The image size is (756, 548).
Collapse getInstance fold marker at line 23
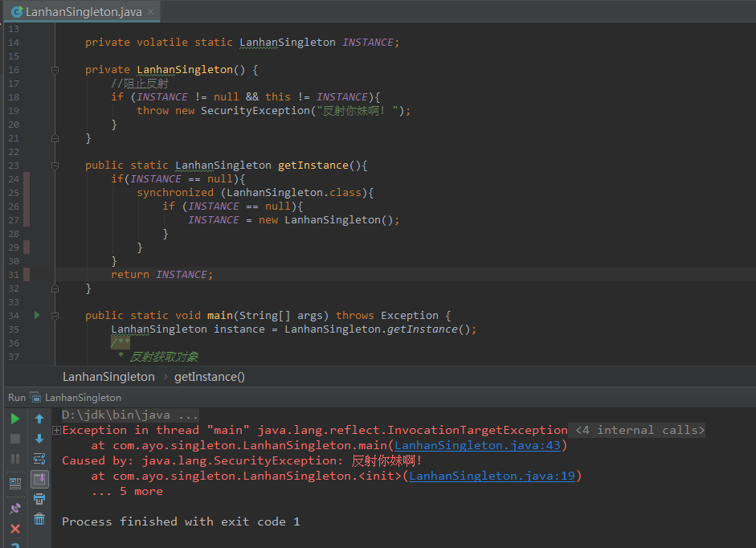(55, 166)
